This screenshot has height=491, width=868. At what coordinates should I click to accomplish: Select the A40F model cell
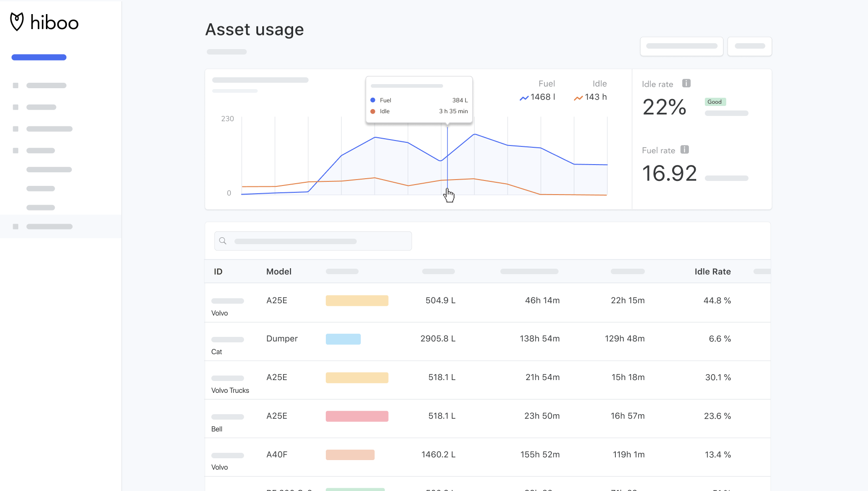[x=277, y=455]
